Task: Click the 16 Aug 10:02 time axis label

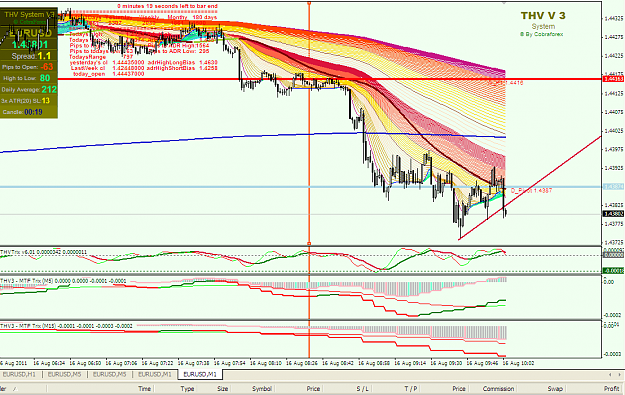Action: point(518,363)
